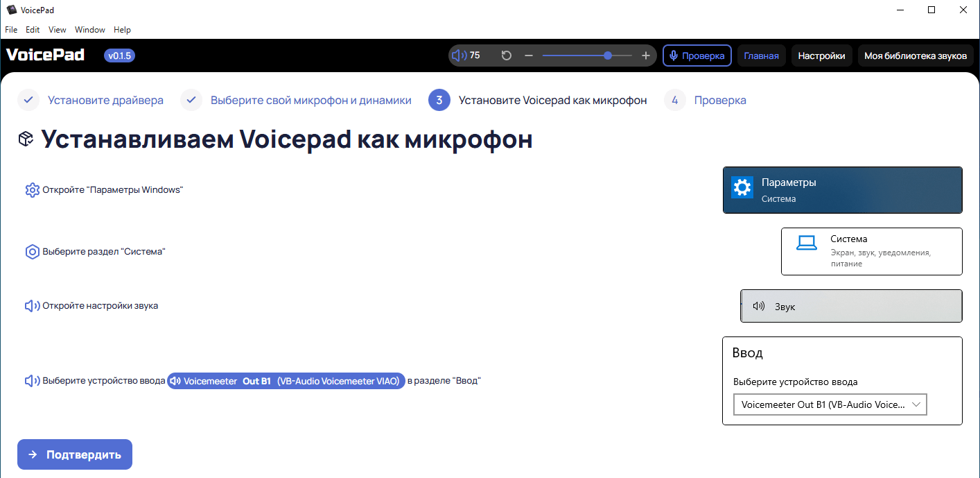
Task: Click the package icon beside the page heading
Action: click(x=25, y=139)
